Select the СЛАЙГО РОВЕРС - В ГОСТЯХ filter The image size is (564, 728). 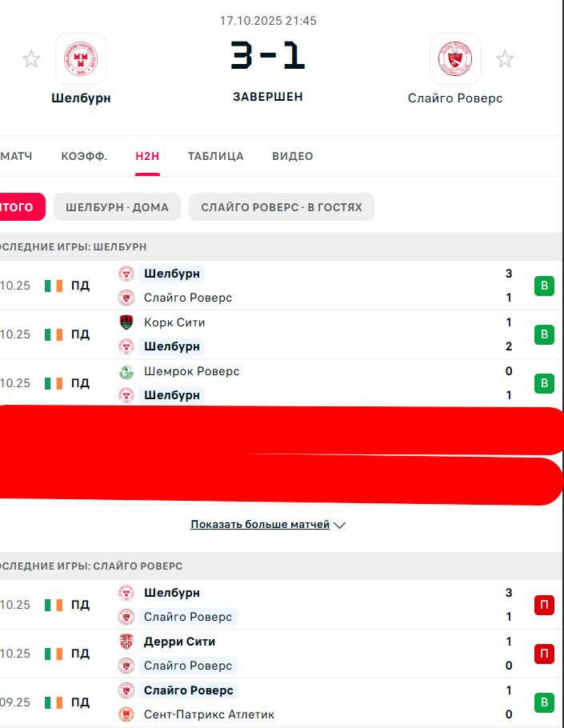282,207
